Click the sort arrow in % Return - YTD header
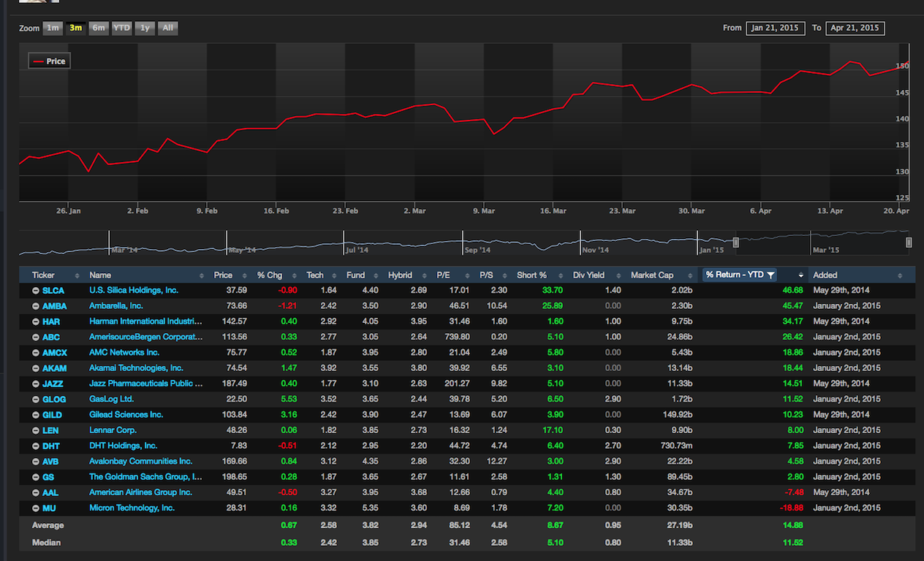Image resolution: width=924 pixels, height=561 pixels. click(801, 275)
